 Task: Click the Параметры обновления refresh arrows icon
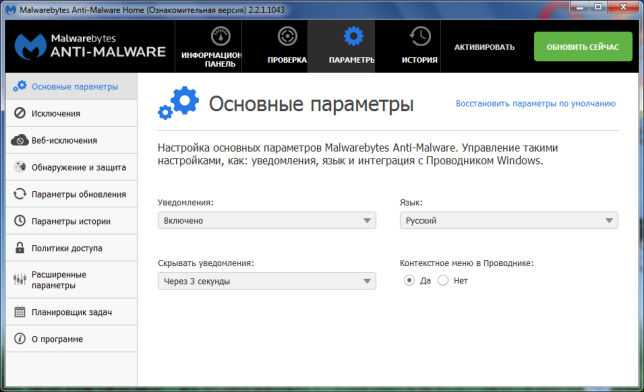[20, 194]
